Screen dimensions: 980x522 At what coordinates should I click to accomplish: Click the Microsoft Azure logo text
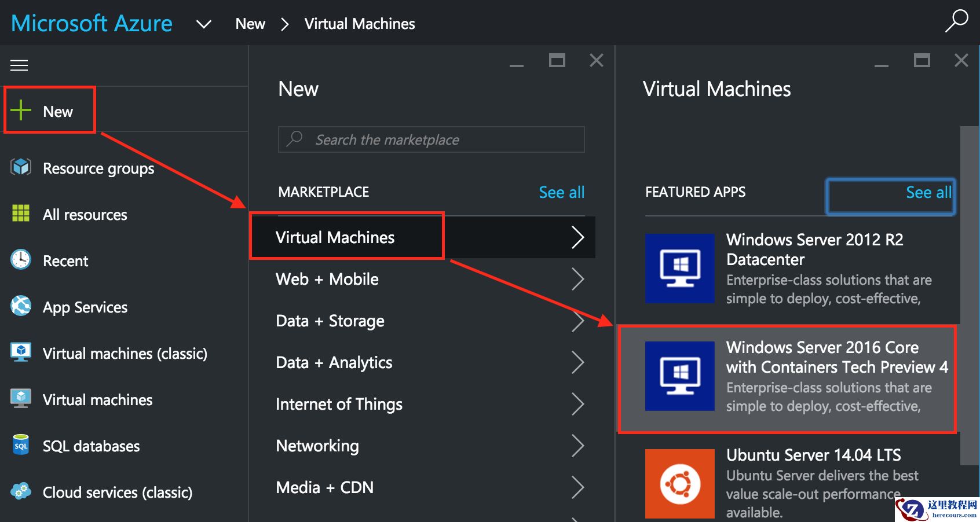[92, 23]
